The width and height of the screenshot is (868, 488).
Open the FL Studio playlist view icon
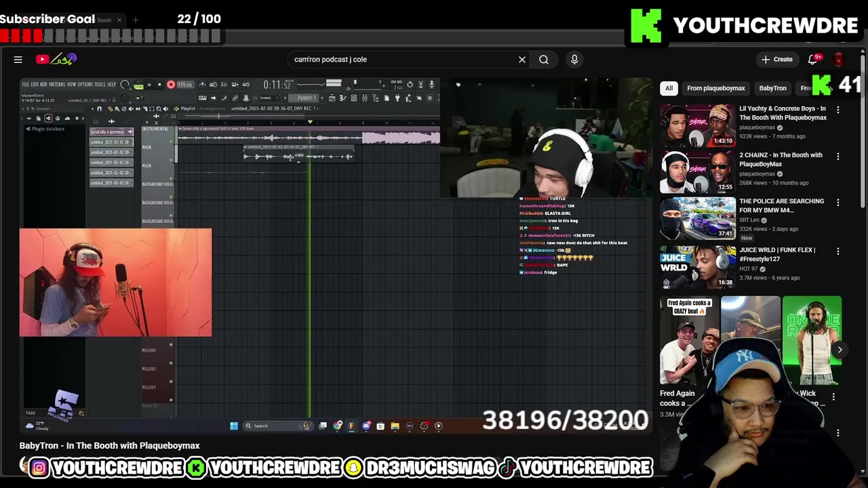pyautogui.click(x=332, y=98)
